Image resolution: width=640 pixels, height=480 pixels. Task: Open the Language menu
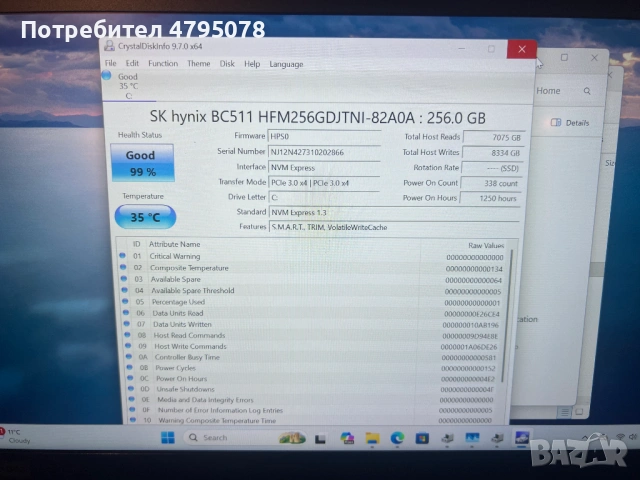[x=286, y=64]
